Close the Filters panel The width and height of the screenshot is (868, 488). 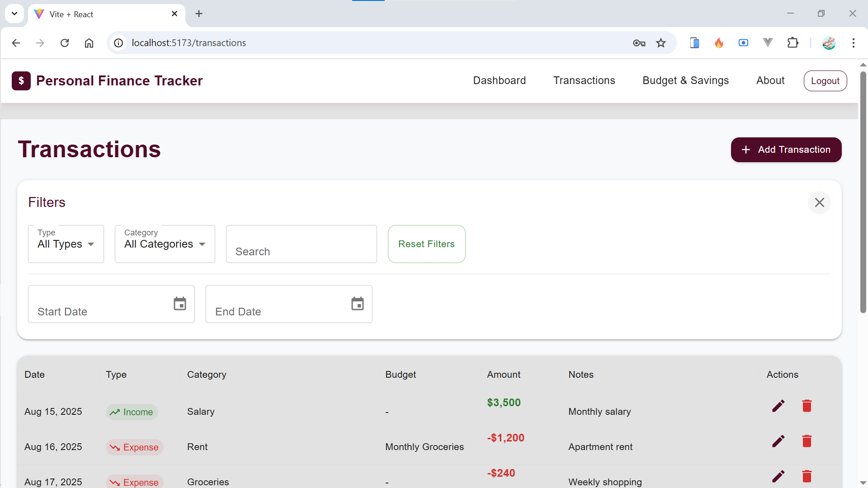click(x=819, y=202)
